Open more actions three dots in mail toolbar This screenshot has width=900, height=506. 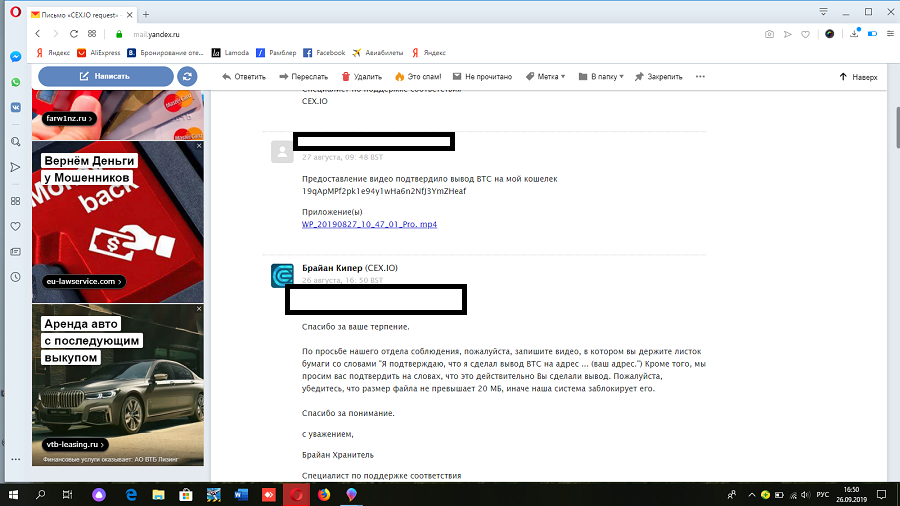coord(700,76)
